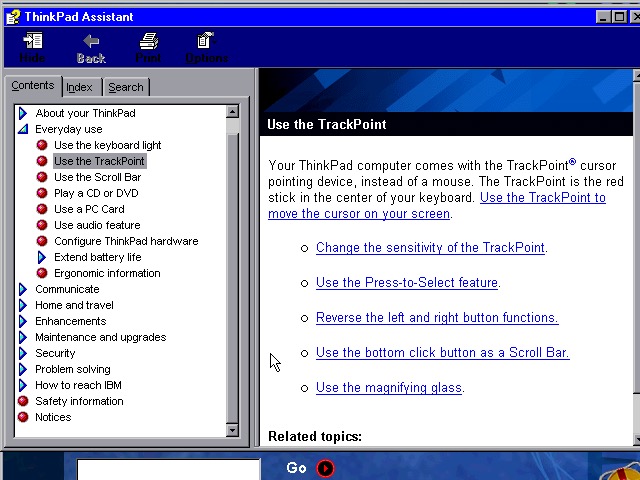Click the red Go play button

tap(325, 468)
